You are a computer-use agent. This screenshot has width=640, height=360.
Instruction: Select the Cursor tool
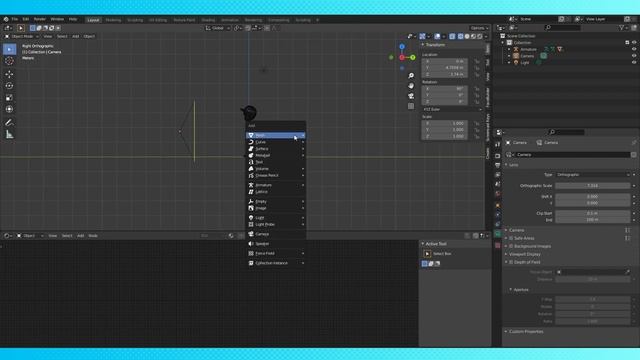pyautogui.click(x=9, y=61)
